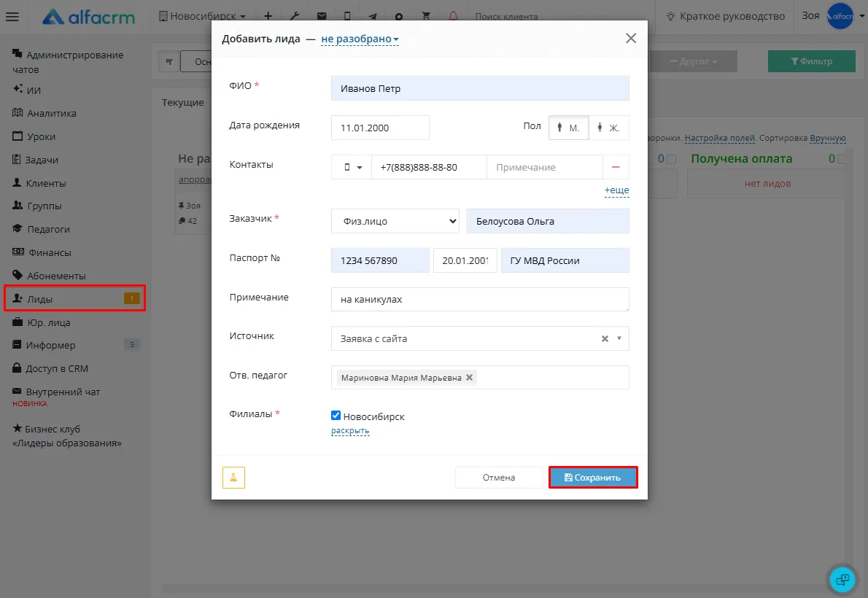868x598 pixels.
Task: Open the envelope mail icon in top bar
Action: click(x=322, y=16)
